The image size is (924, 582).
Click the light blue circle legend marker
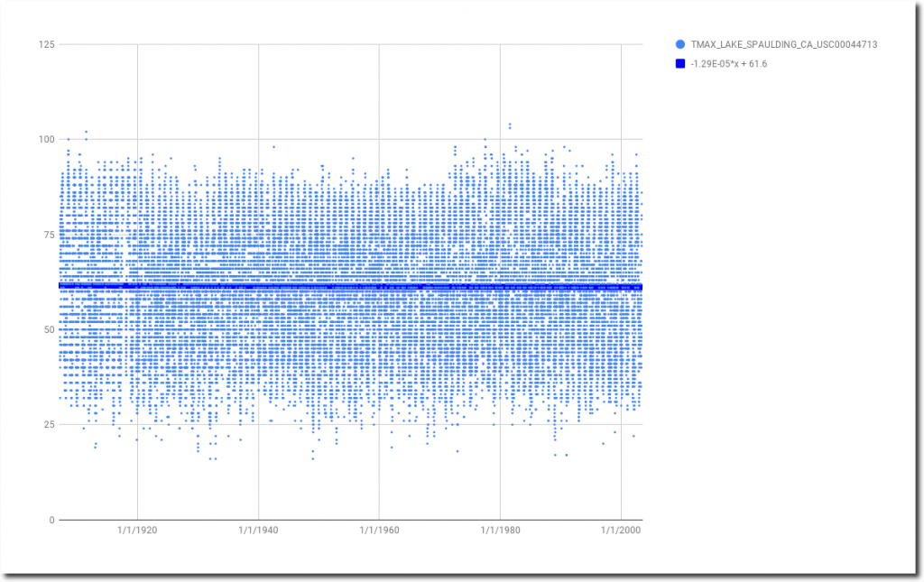679,43
